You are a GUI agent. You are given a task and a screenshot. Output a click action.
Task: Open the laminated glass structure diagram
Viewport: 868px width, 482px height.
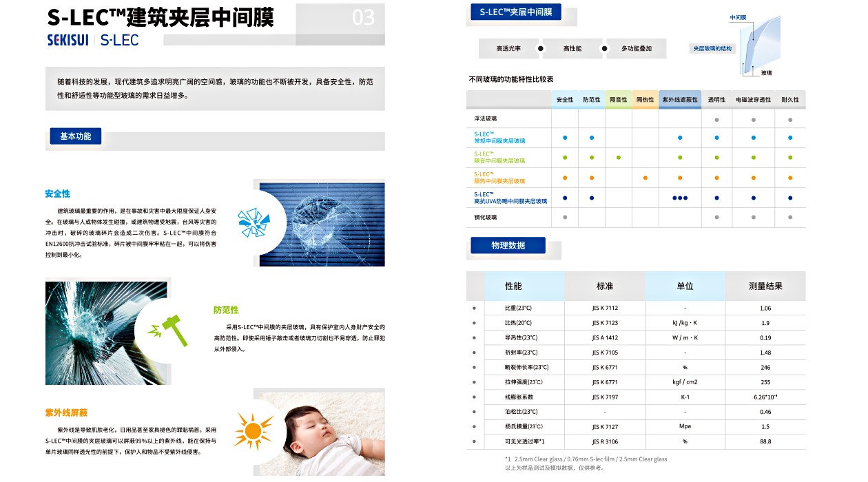(x=760, y=45)
